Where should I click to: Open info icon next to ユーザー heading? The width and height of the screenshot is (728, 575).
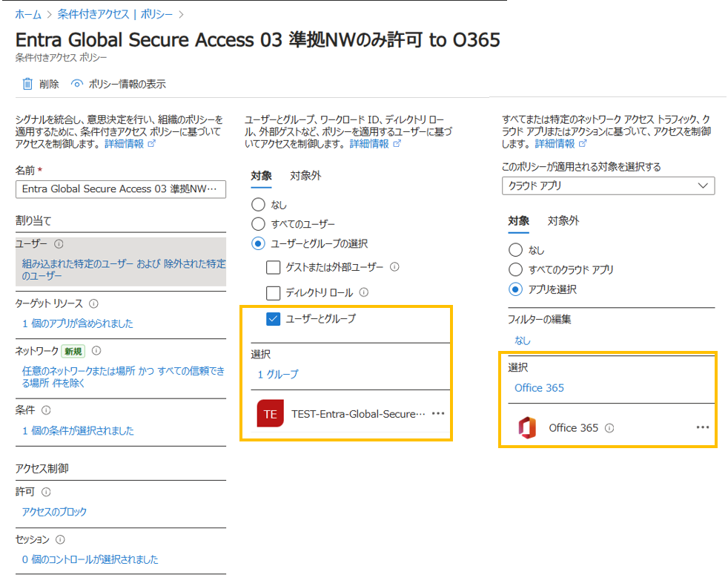click(x=59, y=244)
